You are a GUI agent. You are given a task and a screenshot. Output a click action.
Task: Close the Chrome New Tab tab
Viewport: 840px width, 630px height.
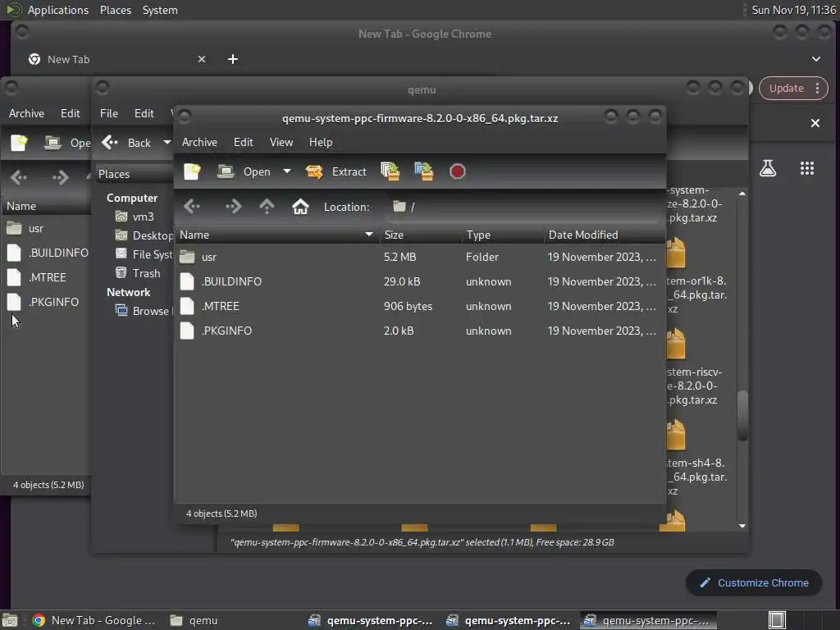[202, 59]
